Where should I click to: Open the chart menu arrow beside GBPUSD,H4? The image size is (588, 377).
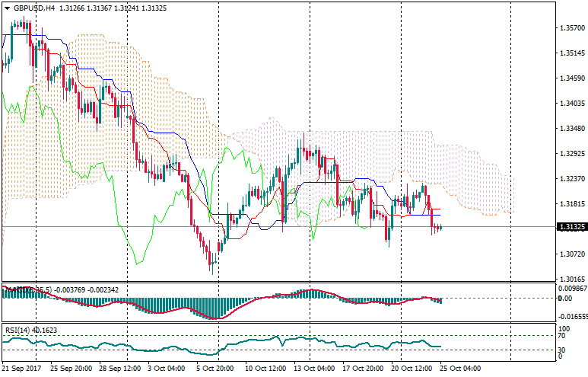click(x=7, y=8)
